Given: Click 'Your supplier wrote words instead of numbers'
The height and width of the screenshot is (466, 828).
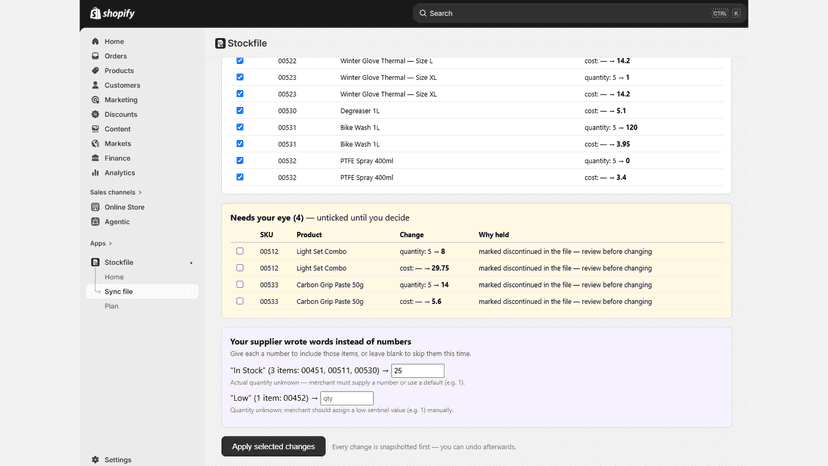Looking at the screenshot, I should tap(321, 342).
